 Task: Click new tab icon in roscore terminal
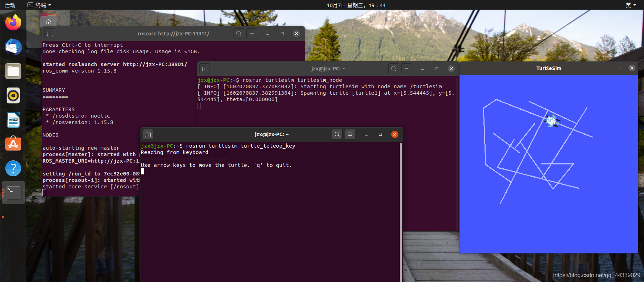(50, 34)
